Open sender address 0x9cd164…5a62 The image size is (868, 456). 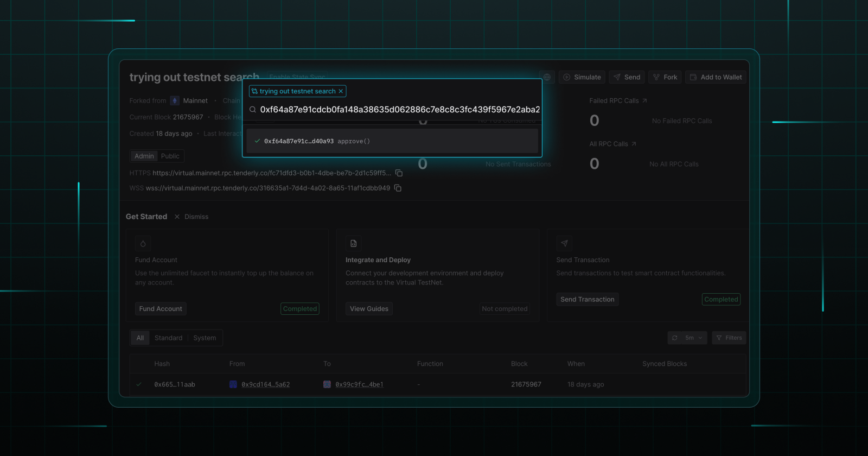[x=266, y=384]
